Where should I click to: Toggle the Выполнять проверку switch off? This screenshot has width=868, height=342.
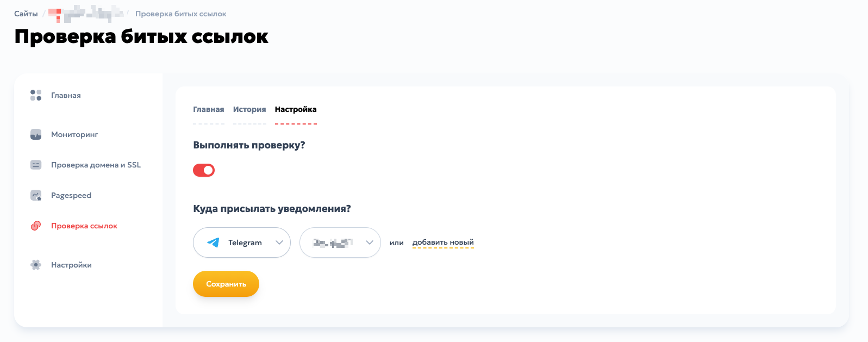coord(204,170)
